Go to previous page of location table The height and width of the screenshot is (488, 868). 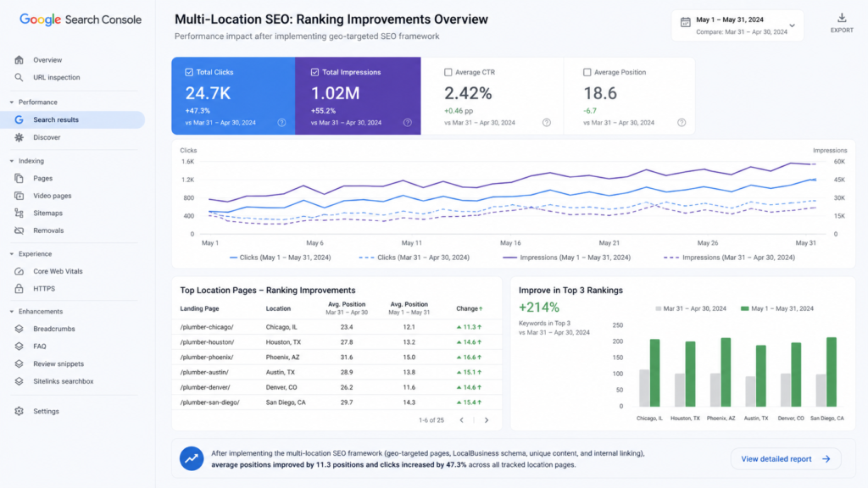(x=462, y=420)
